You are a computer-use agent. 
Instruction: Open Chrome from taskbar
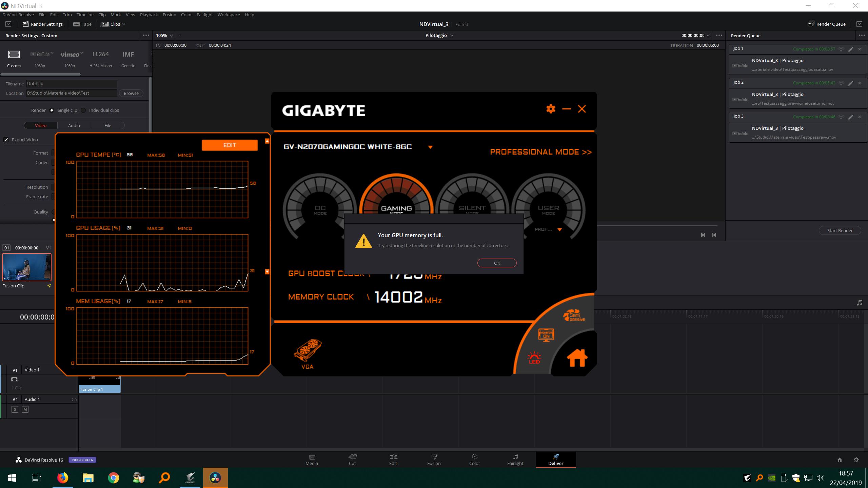pyautogui.click(x=114, y=478)
